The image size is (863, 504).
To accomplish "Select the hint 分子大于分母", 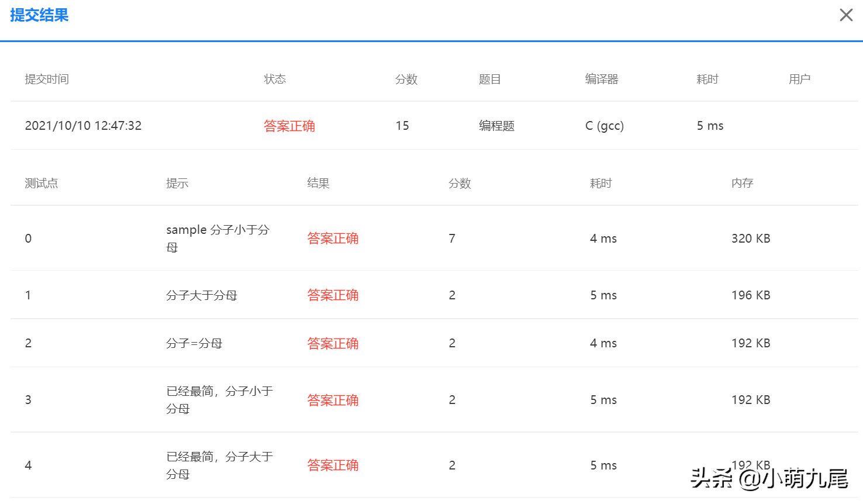I will coord(202,295).
